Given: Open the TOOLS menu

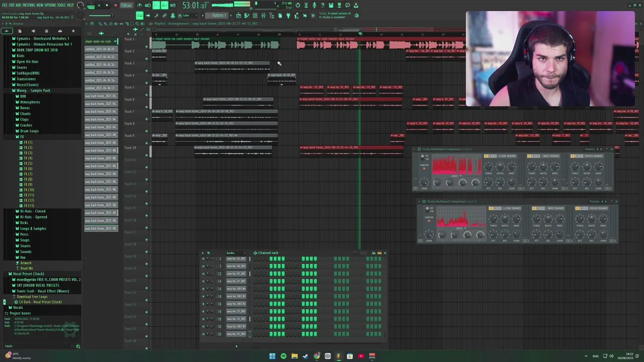Looking at the screenshot, I should [61, 5].
